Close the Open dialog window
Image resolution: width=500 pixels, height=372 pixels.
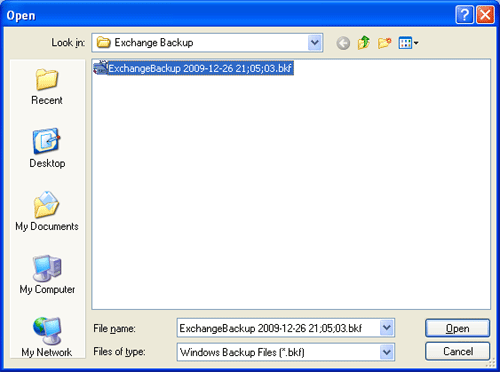485,15
